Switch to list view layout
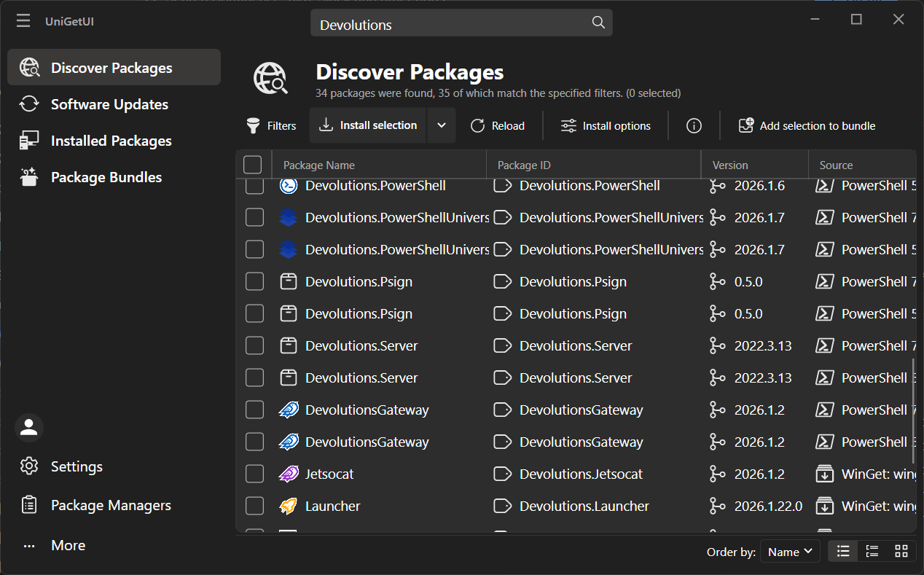 [843, 551]
